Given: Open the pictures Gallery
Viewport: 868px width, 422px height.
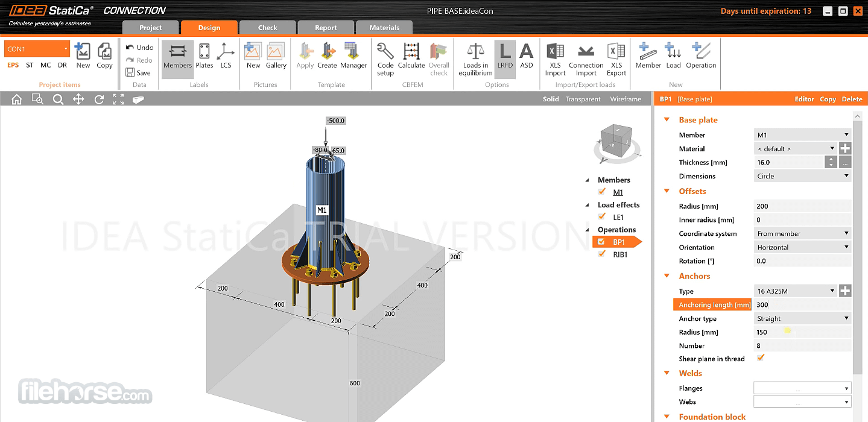Looking at the screenshot, I should (x=276, y=55).
